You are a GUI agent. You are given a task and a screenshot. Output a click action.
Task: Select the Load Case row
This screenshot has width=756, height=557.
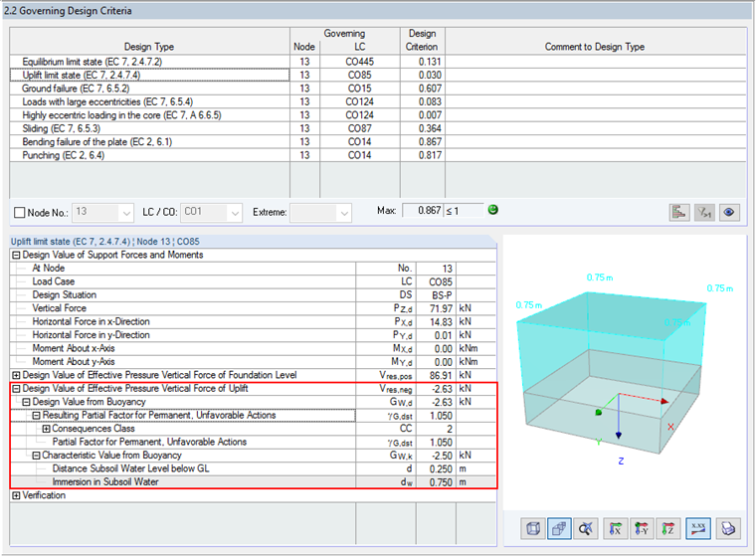click(253, 281)
